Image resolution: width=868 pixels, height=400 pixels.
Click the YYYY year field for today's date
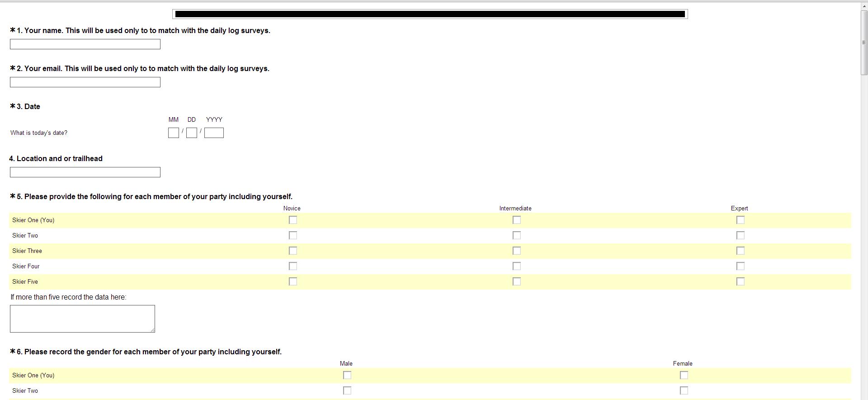214,133
